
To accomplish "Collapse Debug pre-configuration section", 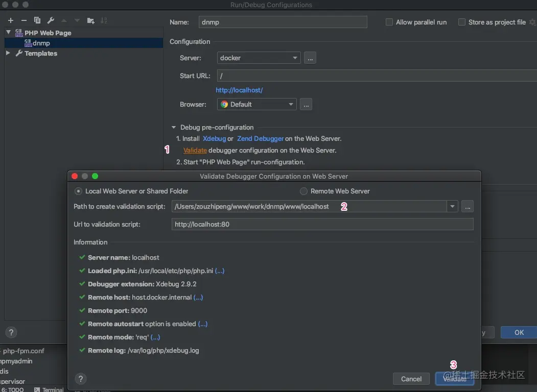I will pyautogui.click(x=174, y=127).
